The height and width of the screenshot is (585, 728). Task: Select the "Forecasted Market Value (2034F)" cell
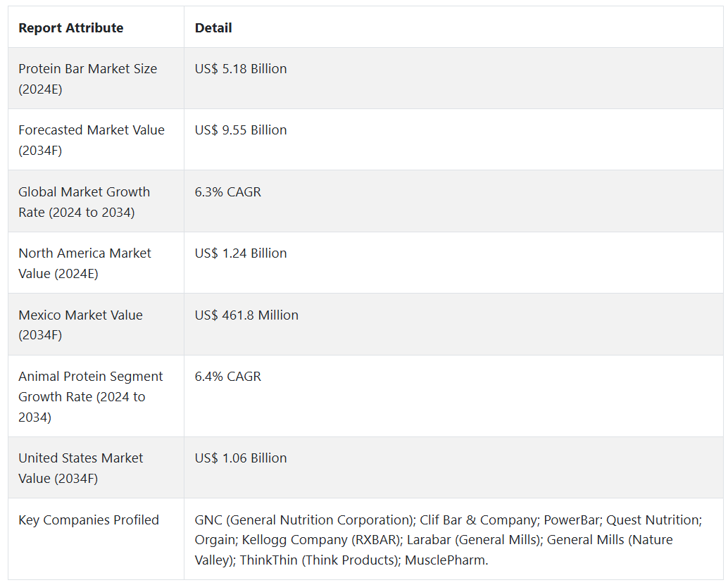[92, 140]
